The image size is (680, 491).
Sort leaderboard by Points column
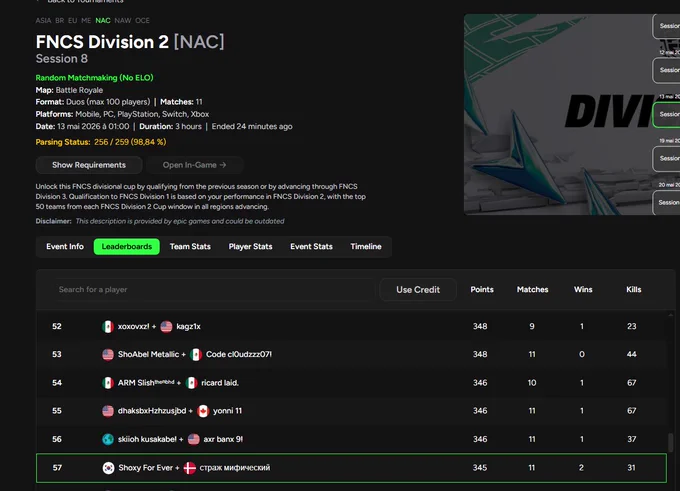point(482,289)
